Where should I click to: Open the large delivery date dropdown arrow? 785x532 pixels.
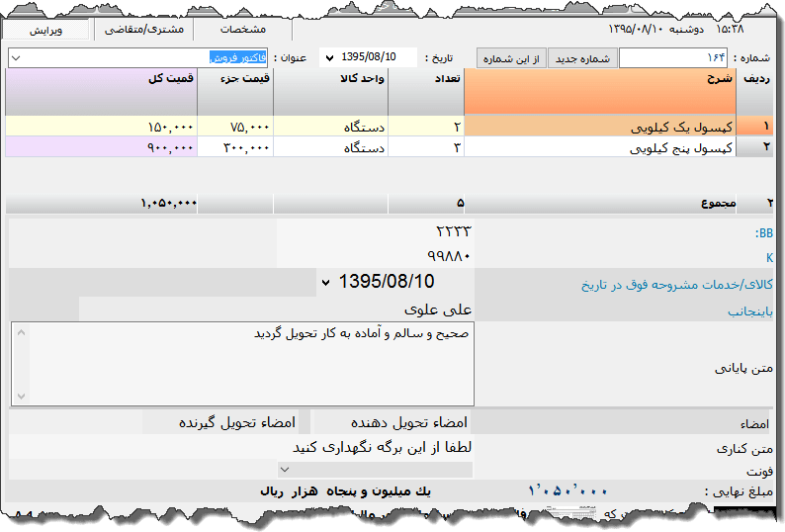pos(326,283)
